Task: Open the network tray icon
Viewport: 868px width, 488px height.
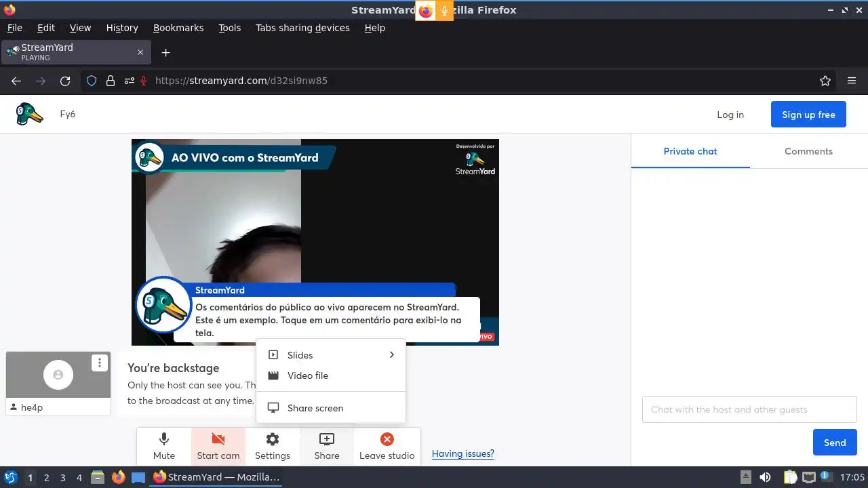Action: (808, 477)
